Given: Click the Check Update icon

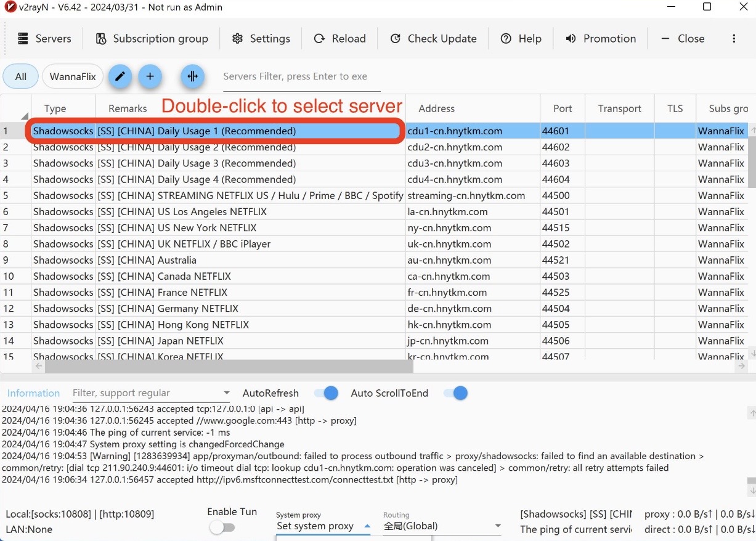Looking at the screenshot, I should [396, 38].
